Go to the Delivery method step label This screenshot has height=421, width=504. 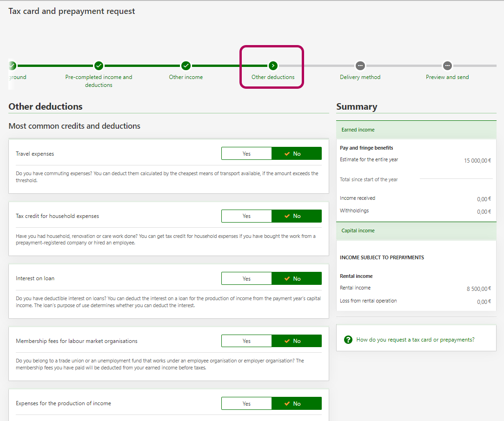360,77
